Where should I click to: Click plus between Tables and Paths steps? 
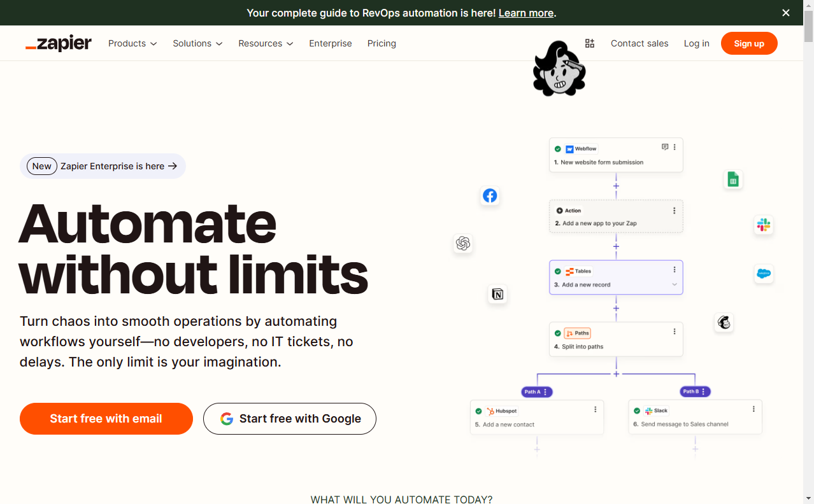pyautogui.click(x=616, y=309)
